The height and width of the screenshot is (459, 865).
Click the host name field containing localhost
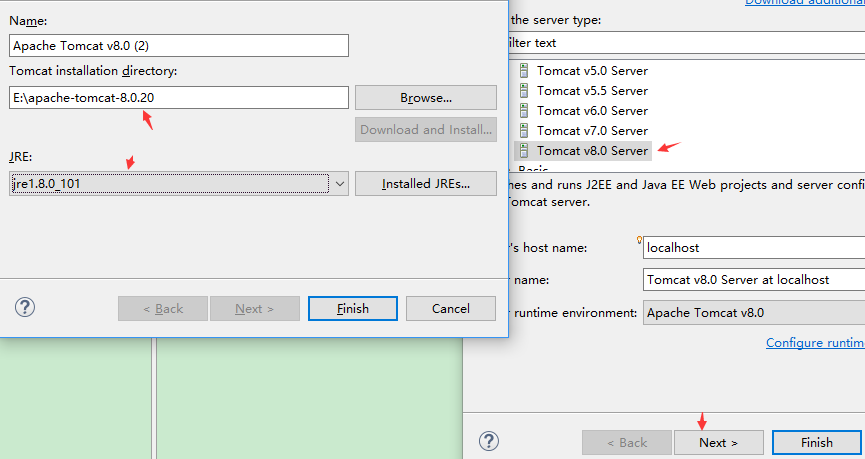(x=754, y=248)
